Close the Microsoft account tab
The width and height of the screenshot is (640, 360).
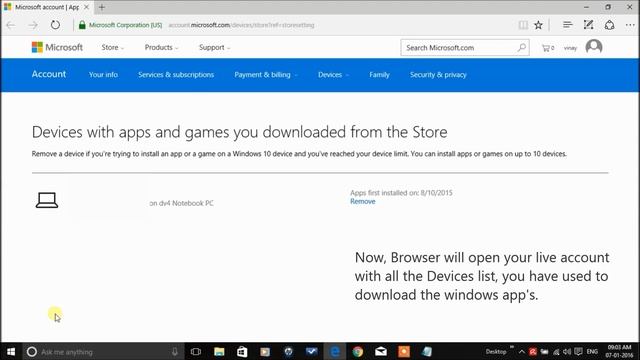click(x=86, y=7)
